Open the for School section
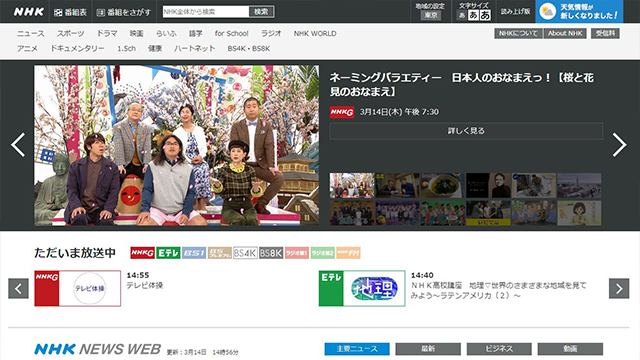640x360 pixels. (x=231, y=33)
